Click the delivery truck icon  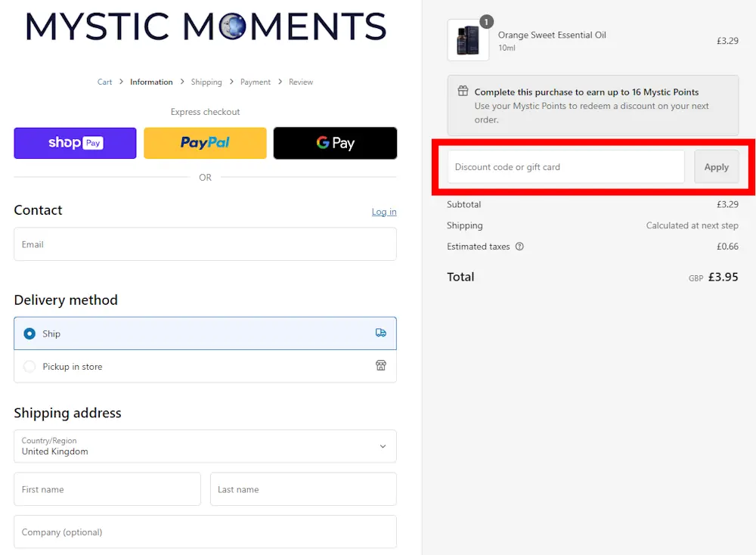coord(381,333)
